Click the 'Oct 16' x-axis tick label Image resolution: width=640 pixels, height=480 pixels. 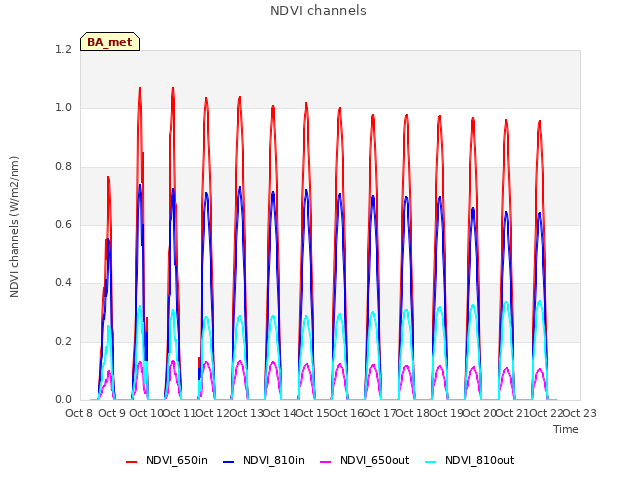[346, 413]
